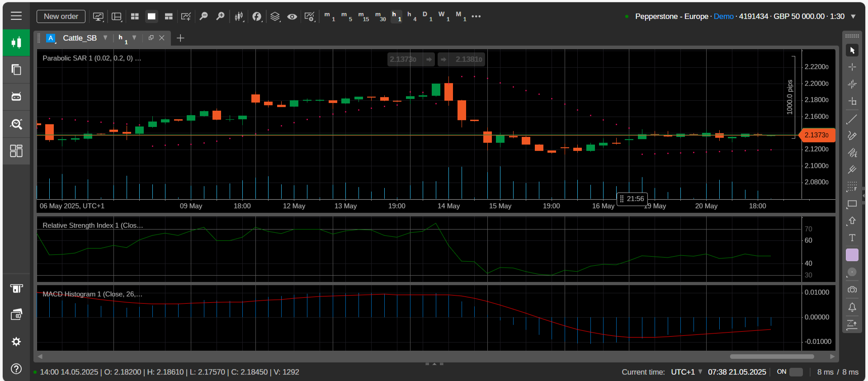This screenshot has height=381, width=868.
Task: Select the h1 timeframe in toolbar
Action: point(396,16)
